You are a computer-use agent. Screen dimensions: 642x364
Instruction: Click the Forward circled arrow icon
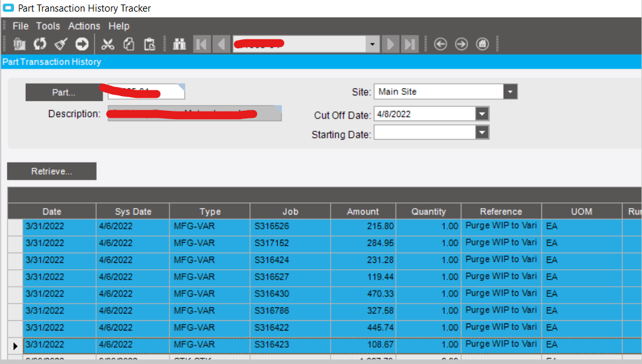(461, 44)
